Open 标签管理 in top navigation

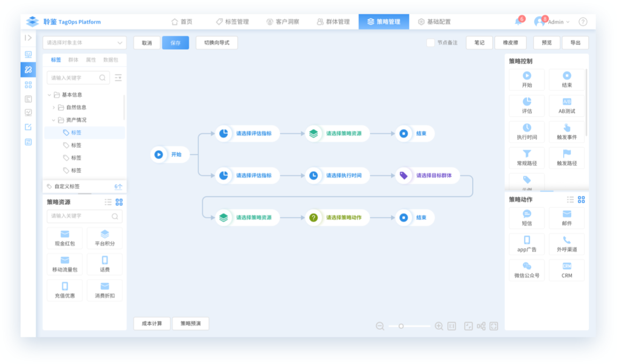point(232,22)
